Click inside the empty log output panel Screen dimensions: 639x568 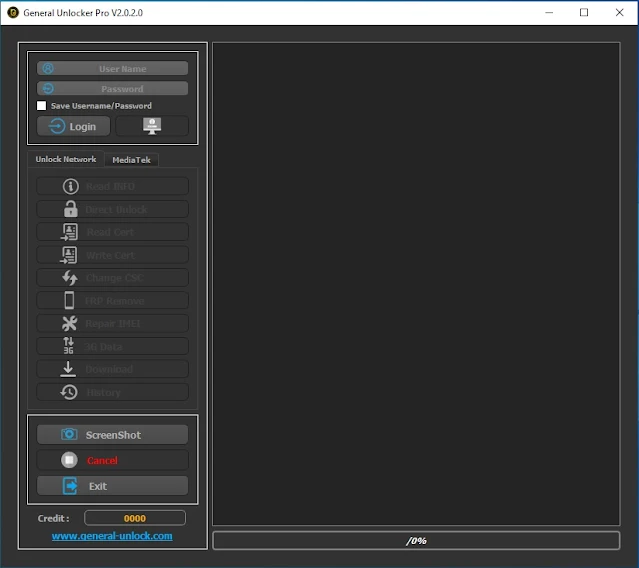coord(416,284)
